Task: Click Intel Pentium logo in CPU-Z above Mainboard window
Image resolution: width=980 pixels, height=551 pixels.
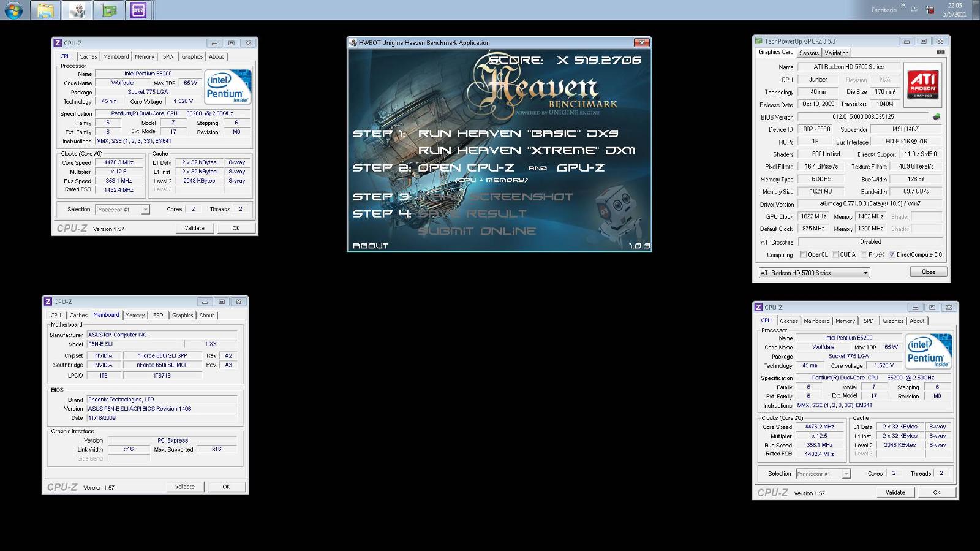Action: [x=228, y=87]
